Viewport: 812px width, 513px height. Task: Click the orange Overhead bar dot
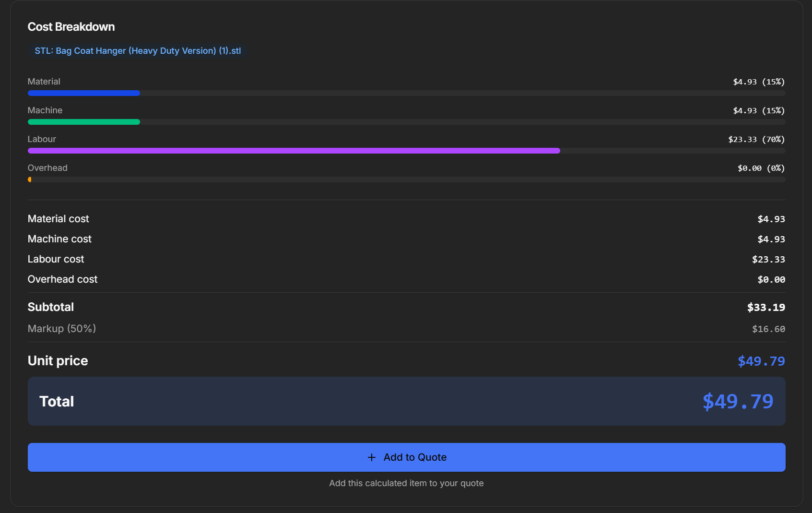point(30,179)
